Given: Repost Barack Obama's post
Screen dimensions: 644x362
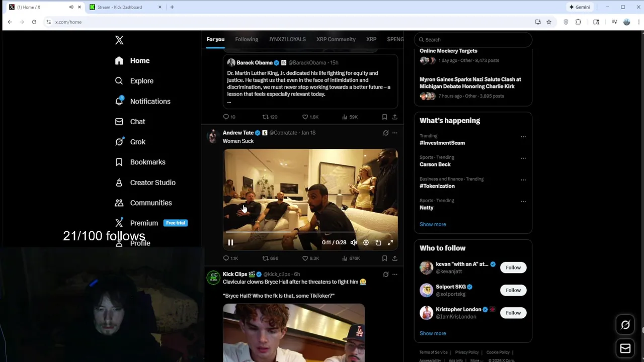Looking at the screenshot, I should [x=270, y=117].
